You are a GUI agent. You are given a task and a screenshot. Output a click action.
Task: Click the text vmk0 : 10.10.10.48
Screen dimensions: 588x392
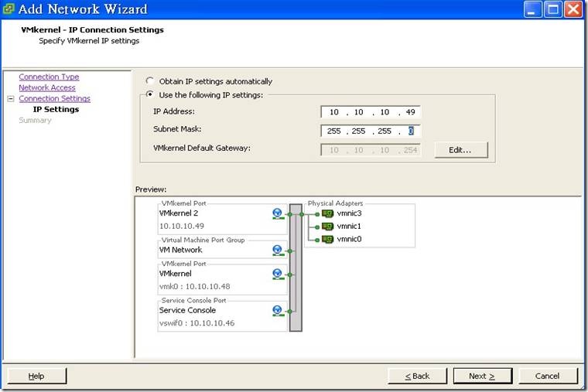195,286
